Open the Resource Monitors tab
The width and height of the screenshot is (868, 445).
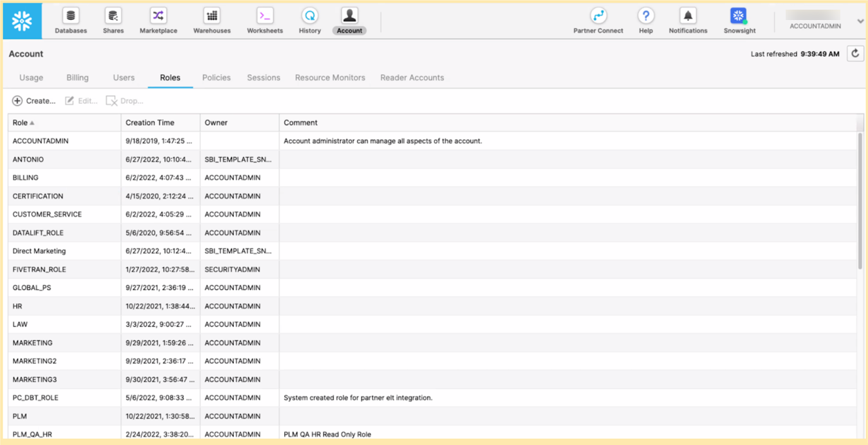tap(330, 78)
